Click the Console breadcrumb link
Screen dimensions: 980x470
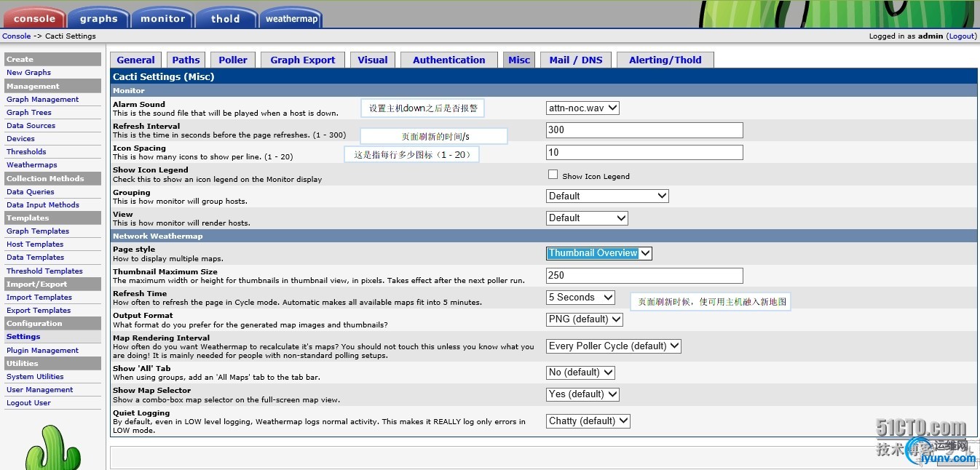coord(16,36)
